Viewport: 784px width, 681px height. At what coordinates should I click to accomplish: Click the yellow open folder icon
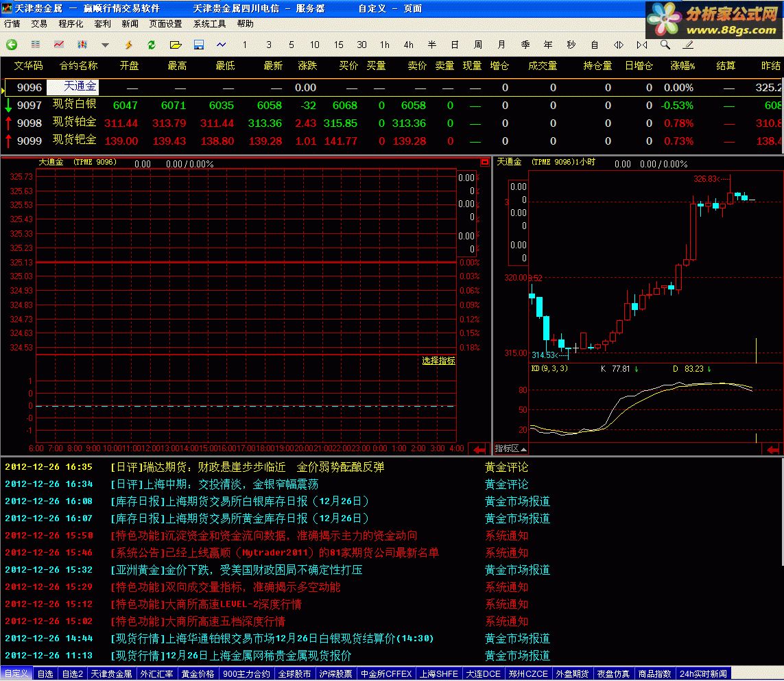coord(175,45)
